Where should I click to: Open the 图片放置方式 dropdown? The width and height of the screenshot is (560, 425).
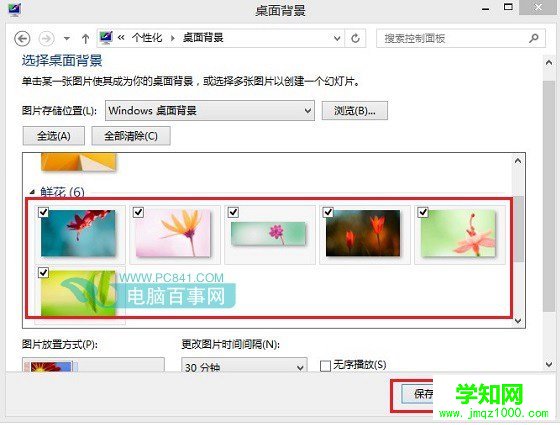point(93,365)
